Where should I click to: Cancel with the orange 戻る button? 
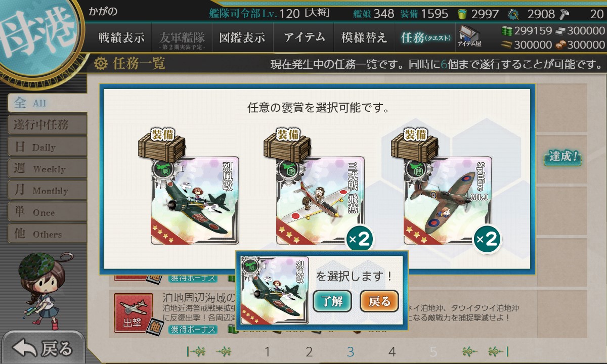click(379, 301)
